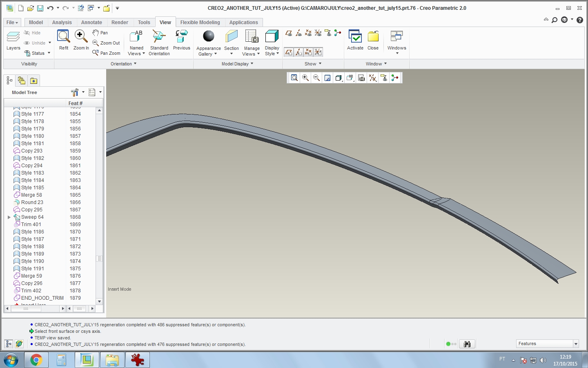Regenerate the model from quick access toolbar

point(81,8)
